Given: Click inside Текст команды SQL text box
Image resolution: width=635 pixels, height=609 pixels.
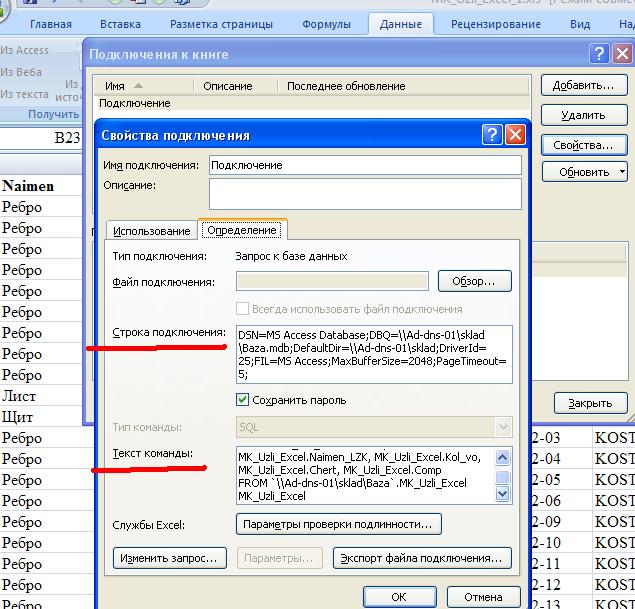Looking at the screenshot, I should click(365, 475).
